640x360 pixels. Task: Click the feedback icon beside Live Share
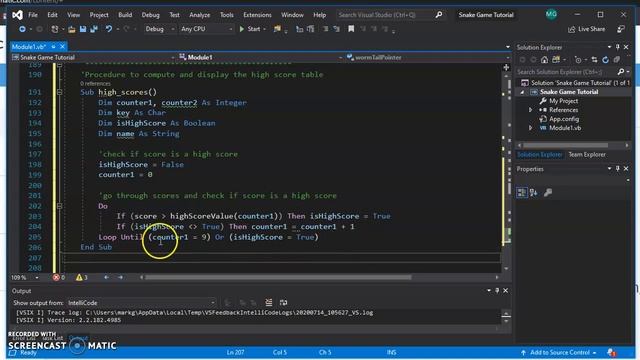pyautogui.click(x=621, y=29)
